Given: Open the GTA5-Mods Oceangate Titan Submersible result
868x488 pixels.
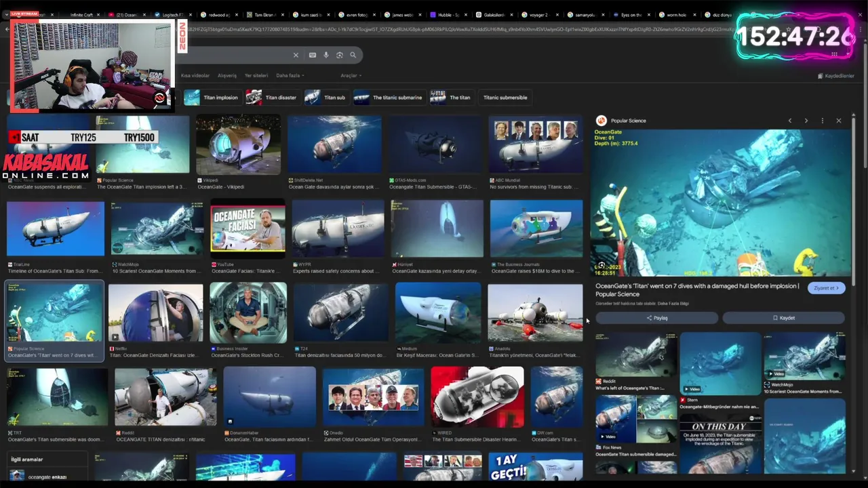Looking at the screenshot, I should click(x=435, y=145).
